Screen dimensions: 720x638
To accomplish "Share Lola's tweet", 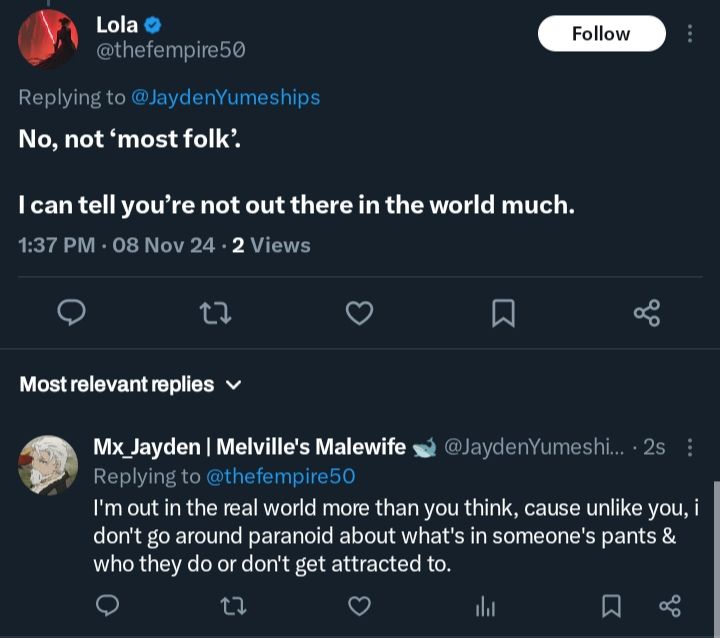I will [647, 314].
